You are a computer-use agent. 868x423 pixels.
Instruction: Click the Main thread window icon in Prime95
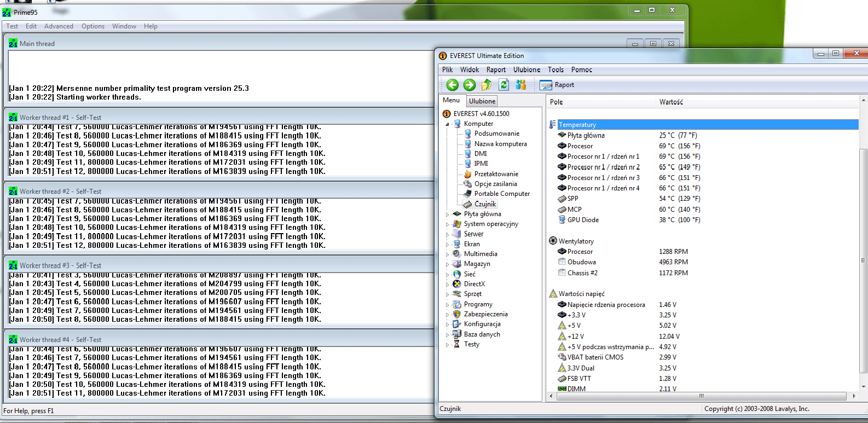click(13, 43)
